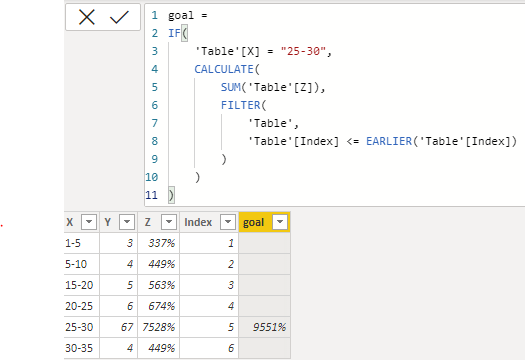This screenshot has width=525, height=360.
Task: Select the Y column header label
Action: 107,222
